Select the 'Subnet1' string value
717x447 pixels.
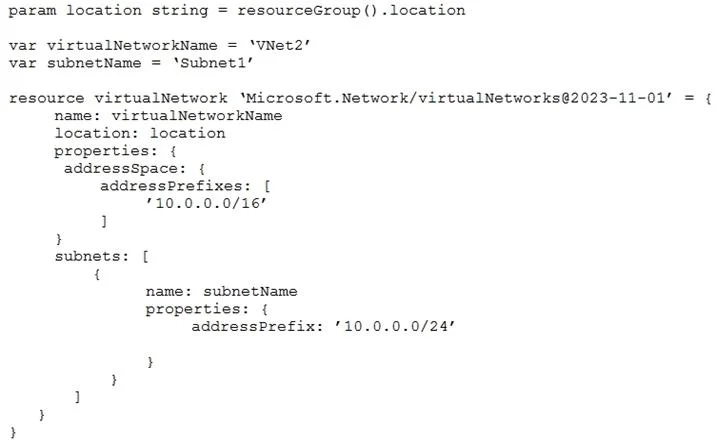point(213,63)
